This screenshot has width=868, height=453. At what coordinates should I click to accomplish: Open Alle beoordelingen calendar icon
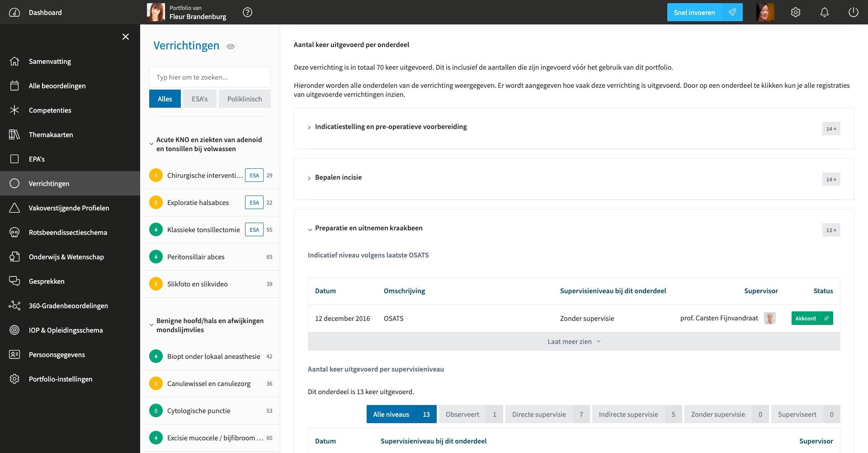(x=14, y=86)
